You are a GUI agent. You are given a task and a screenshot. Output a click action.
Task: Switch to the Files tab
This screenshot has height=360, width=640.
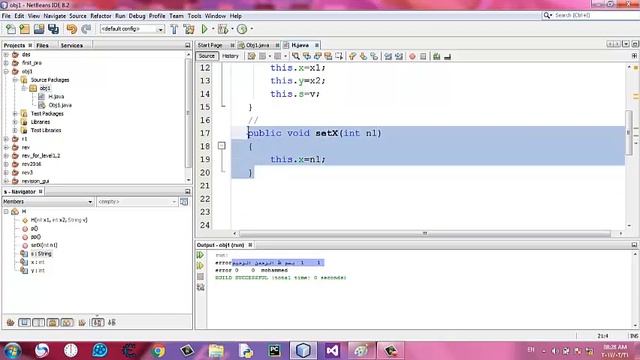coord(42,45)
